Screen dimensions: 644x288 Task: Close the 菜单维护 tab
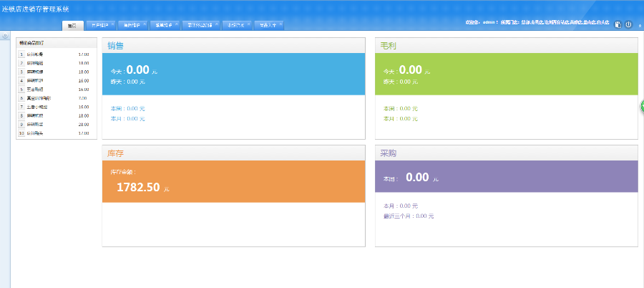(177, 24)
